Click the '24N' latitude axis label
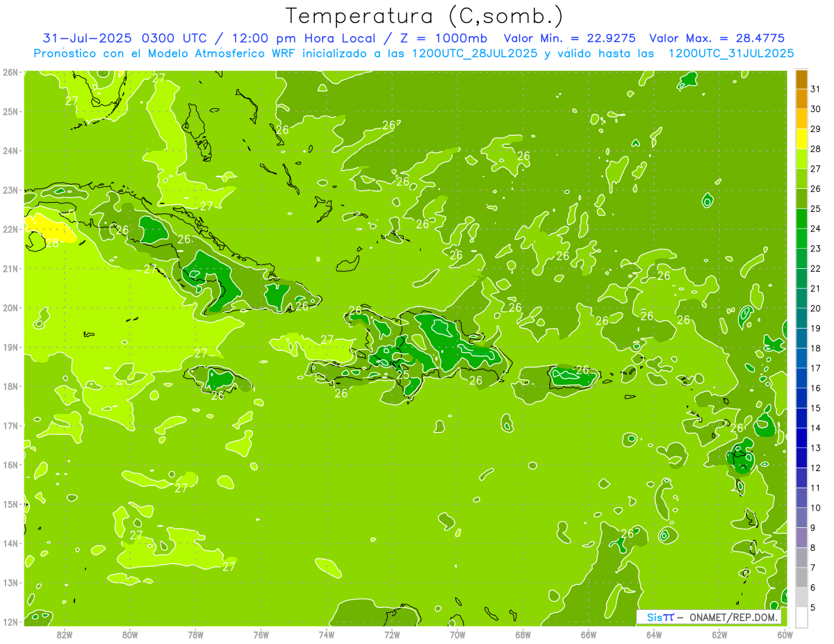The width and height of the screenshot is (834, 644). click(x=10, y=151)
